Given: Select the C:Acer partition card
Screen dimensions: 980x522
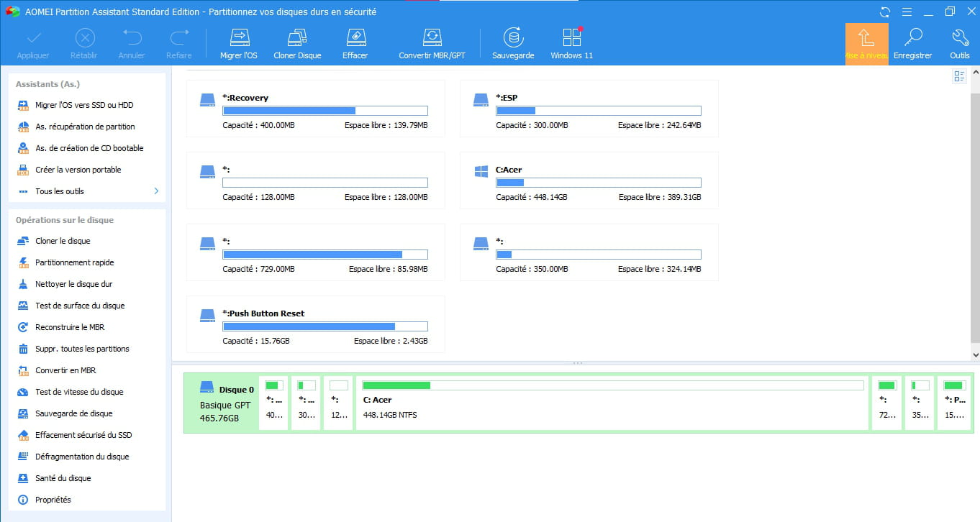Looking at the screenshot, I should pos(589,180).
